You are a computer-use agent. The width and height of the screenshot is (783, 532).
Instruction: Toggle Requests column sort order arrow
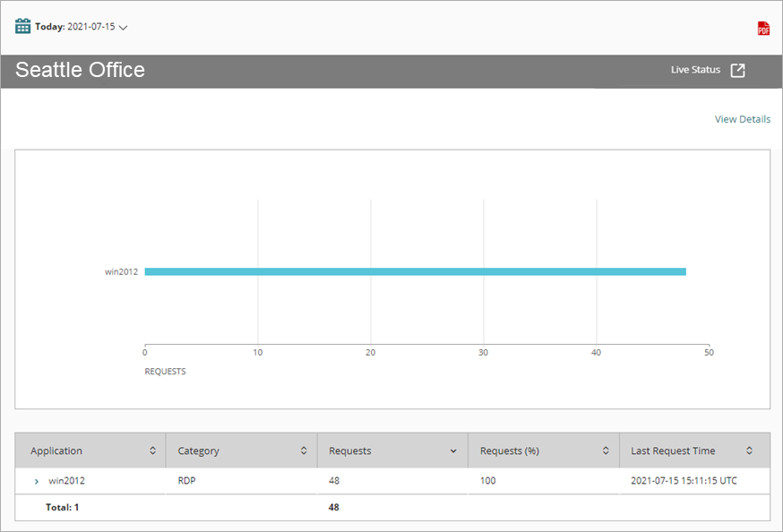453,450
